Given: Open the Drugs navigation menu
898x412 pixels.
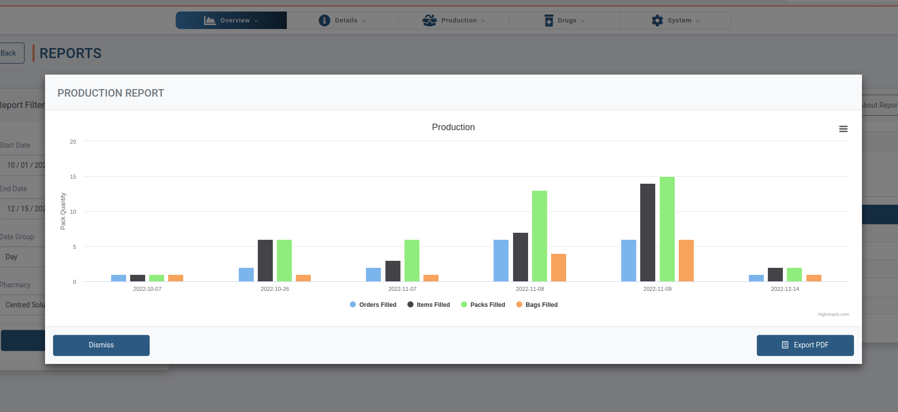Looking at the screenshot, I should [x=565, y=20].
